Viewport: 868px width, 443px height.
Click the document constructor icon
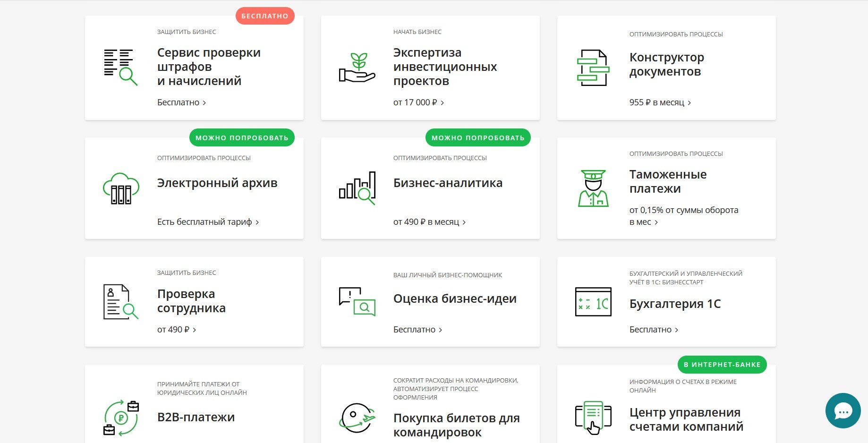click(593, 68)
